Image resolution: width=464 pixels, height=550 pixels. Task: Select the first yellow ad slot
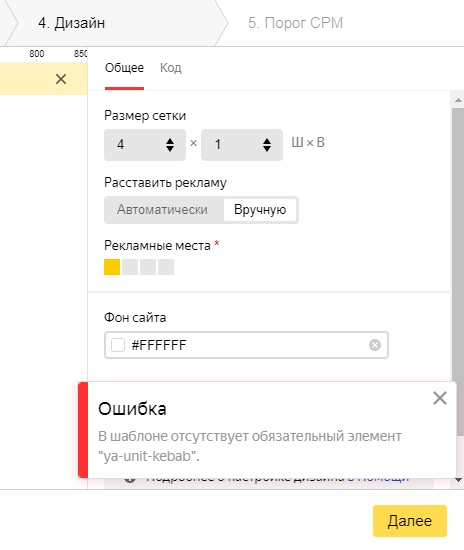click(x=112, y=267)
